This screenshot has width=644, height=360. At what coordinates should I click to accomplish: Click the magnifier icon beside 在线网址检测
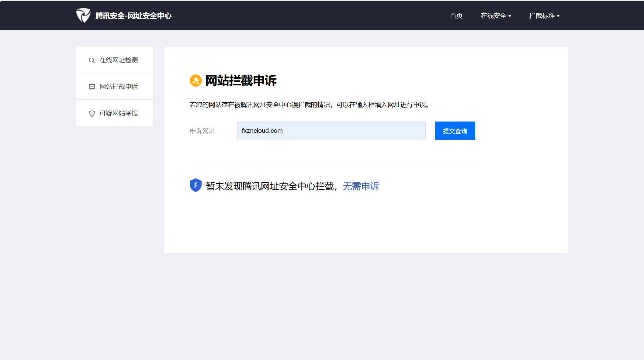click(x=92, y=60)
